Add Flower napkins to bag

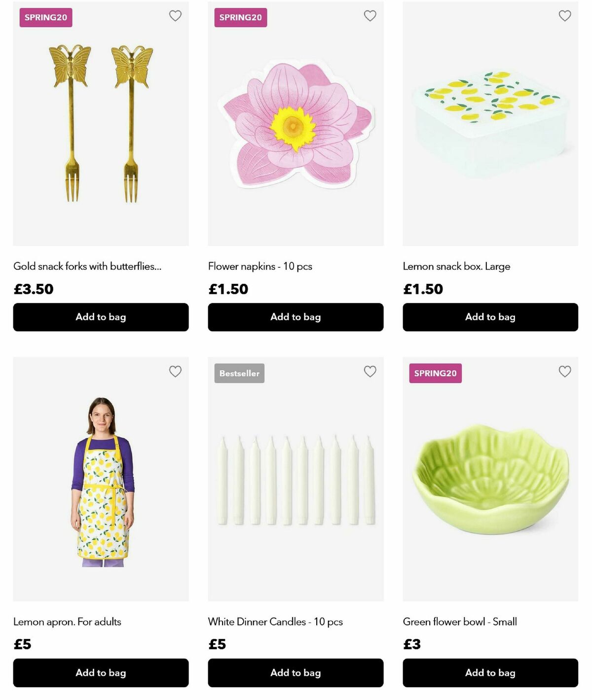pos(296,317)
